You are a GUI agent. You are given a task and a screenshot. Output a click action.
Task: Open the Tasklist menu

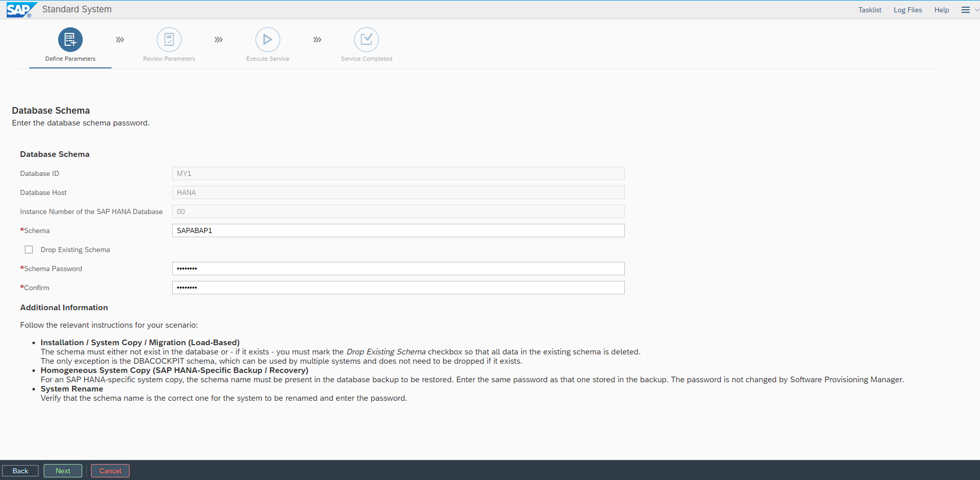point(869,10)
